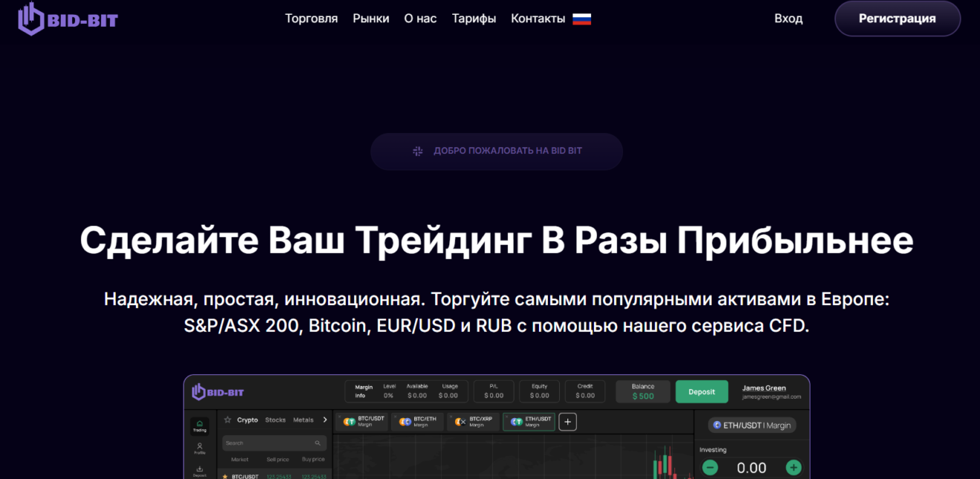
Task: Open the Trading sidebar icon in the preview
Action: pos(199,425)
